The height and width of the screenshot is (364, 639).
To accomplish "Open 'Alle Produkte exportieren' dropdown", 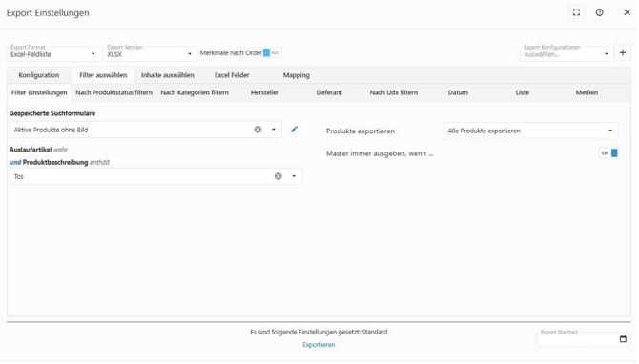I will [532, 131].
